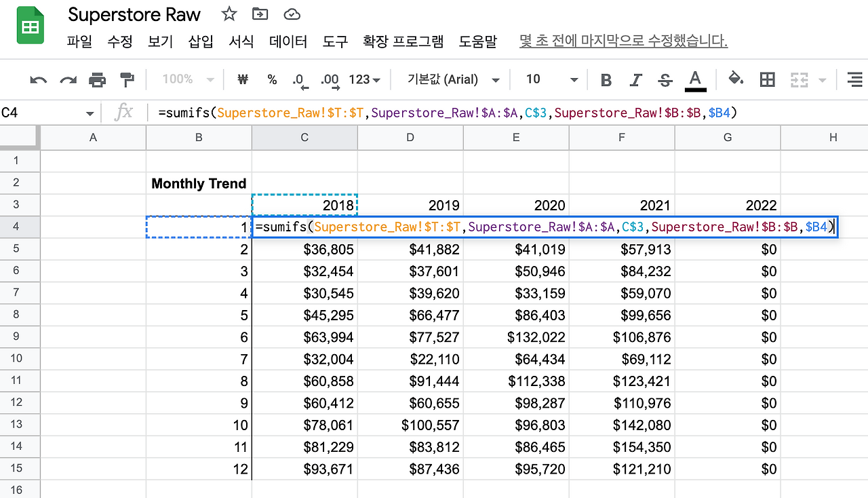The width and height of the screenshot is (868, 498).
Task: Expand the font size dropdown
Action: (574, 79)
